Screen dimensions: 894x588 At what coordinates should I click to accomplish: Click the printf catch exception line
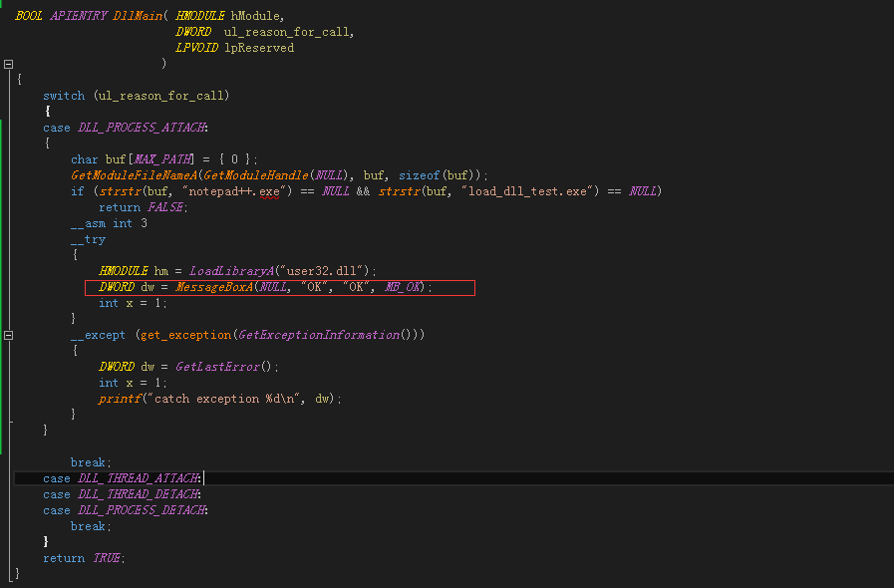click(x=219, y=399)
